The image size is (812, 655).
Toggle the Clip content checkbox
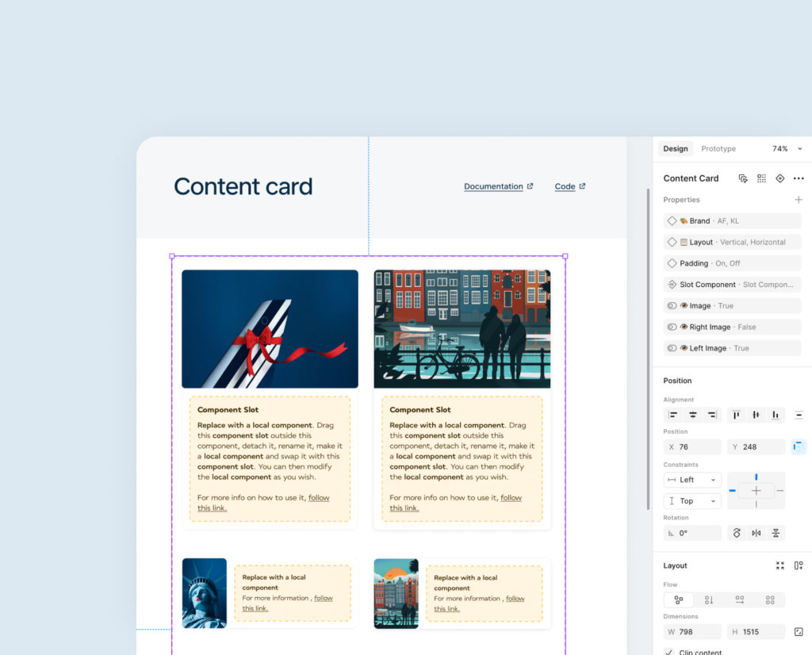point(668,652)
